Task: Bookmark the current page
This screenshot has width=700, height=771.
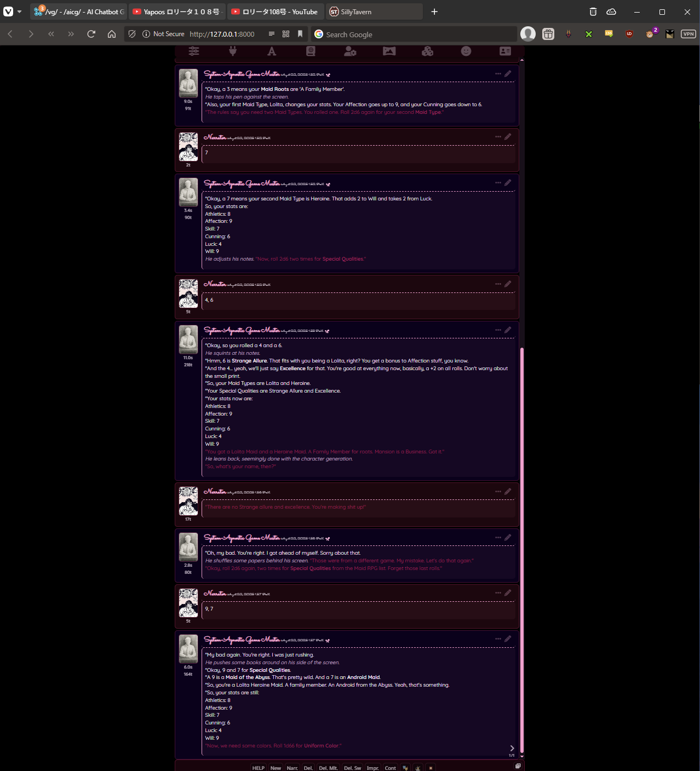Action: pyautogui.click(x=300, y=34)
